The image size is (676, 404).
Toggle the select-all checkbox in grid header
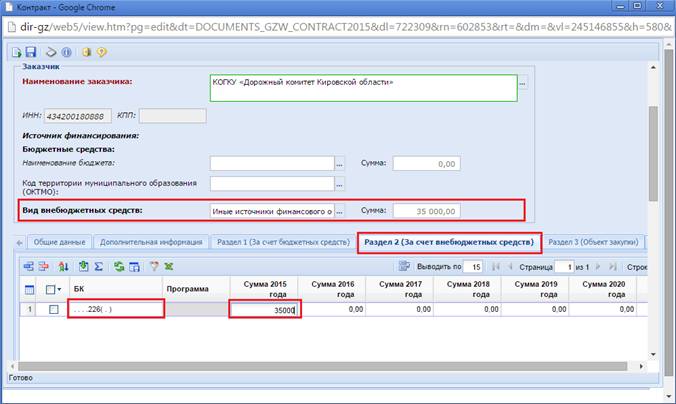tap(50, 289)
